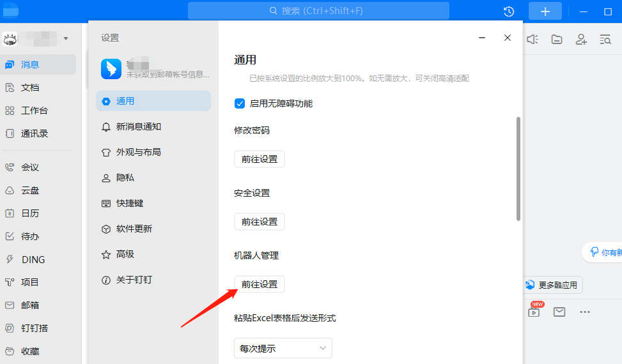Click the 会议 phone icon

tap(10, 167)
